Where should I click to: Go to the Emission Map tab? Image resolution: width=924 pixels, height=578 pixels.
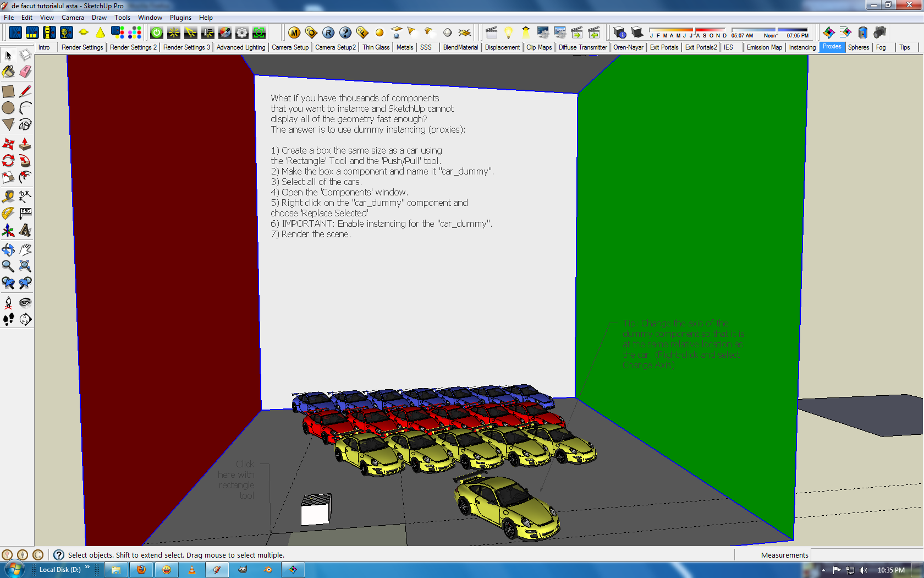(764, 47)
